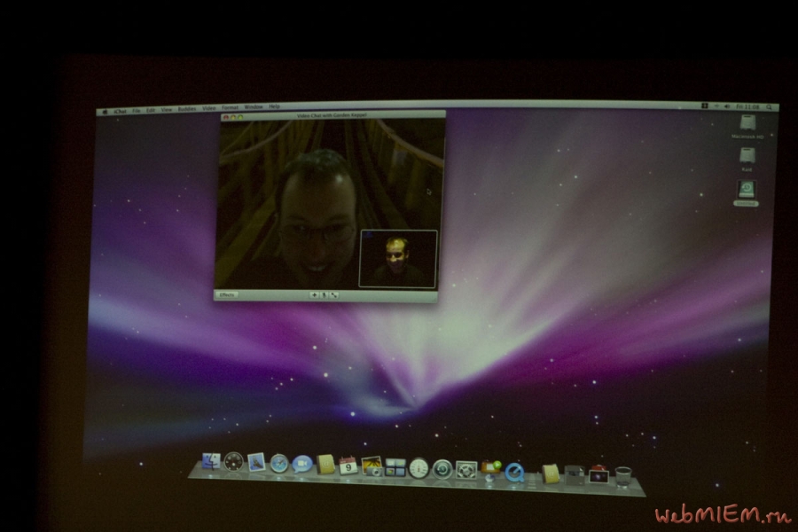Image resolution: width=798 pixels, height=532 pixels.
Task: Open the Help menu
Action: pyautogui.click(x=274, y=107)
